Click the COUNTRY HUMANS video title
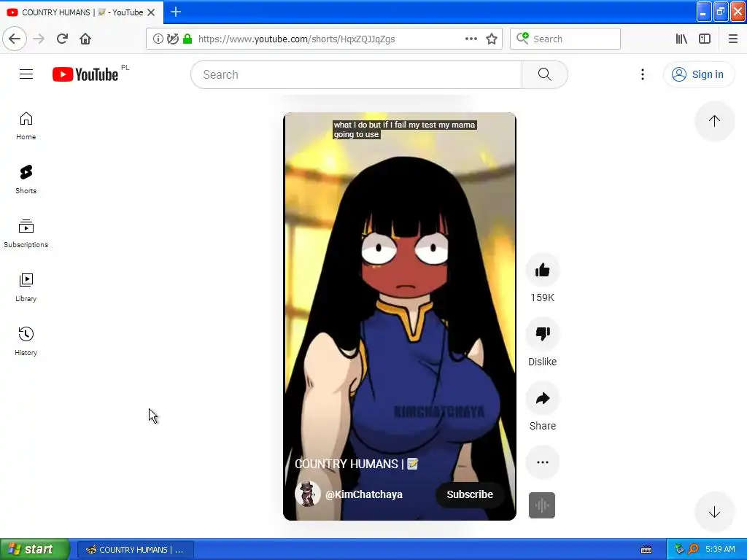The image size is (747, 560). (x=356, y=464)
